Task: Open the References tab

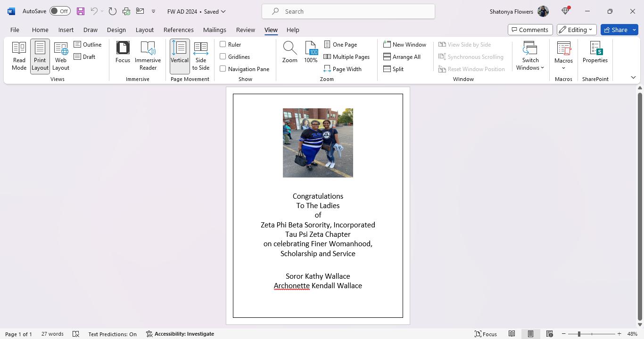Action: [x=179, y=30]
